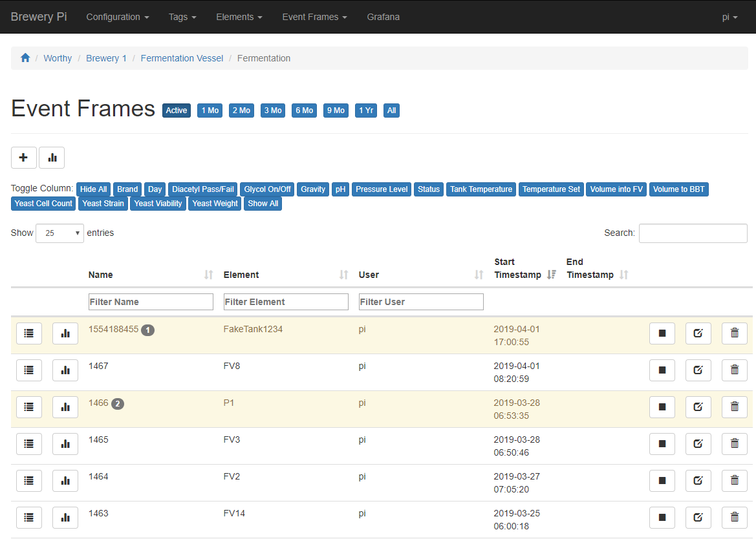Select the 1 Yr time filter

pos(365,110)
